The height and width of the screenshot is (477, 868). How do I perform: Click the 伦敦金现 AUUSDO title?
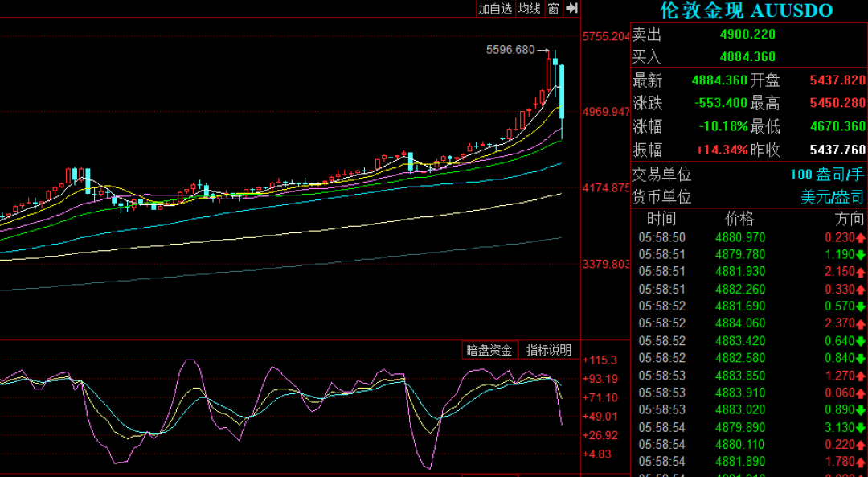pyautogui.click(x=747, y=10)
